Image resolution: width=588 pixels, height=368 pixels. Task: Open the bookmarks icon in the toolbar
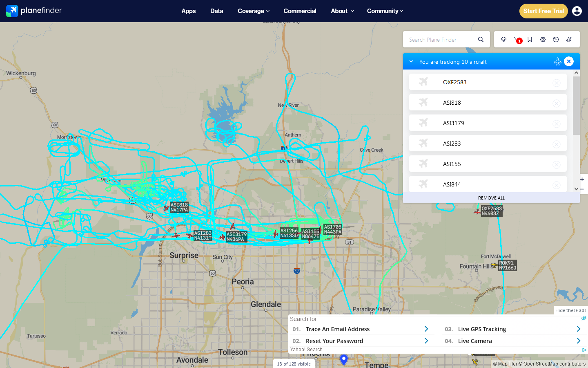coord(530,40)
